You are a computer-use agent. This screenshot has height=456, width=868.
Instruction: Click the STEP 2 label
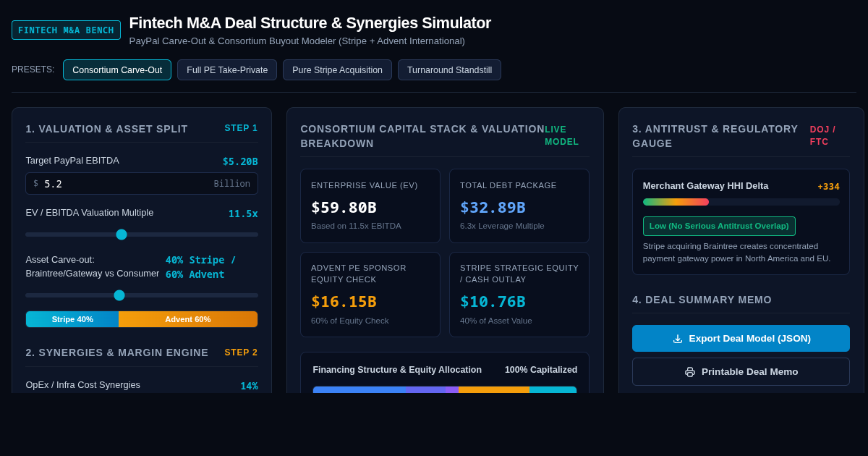pos(241,352)
